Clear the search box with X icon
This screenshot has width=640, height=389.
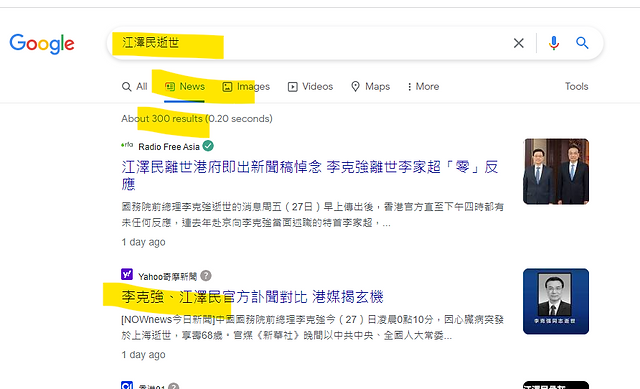point(518,43)
